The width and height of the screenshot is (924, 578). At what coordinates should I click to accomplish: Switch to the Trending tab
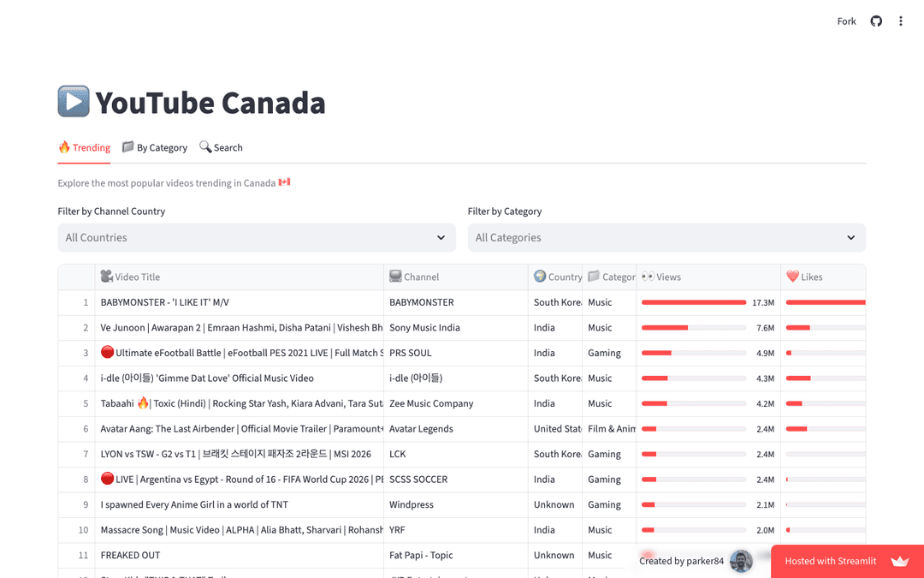pos(84,147)
